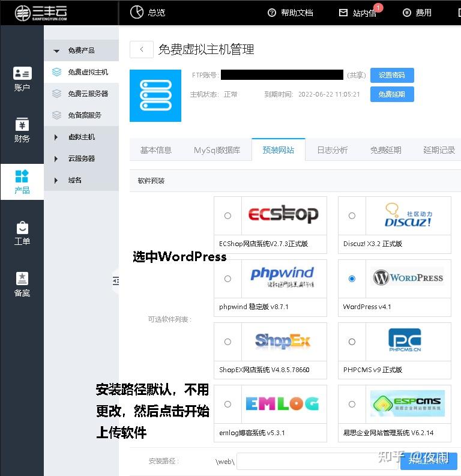Click the fees coin icon
This screenshot has height=476, width=461.
coord(406,13)
